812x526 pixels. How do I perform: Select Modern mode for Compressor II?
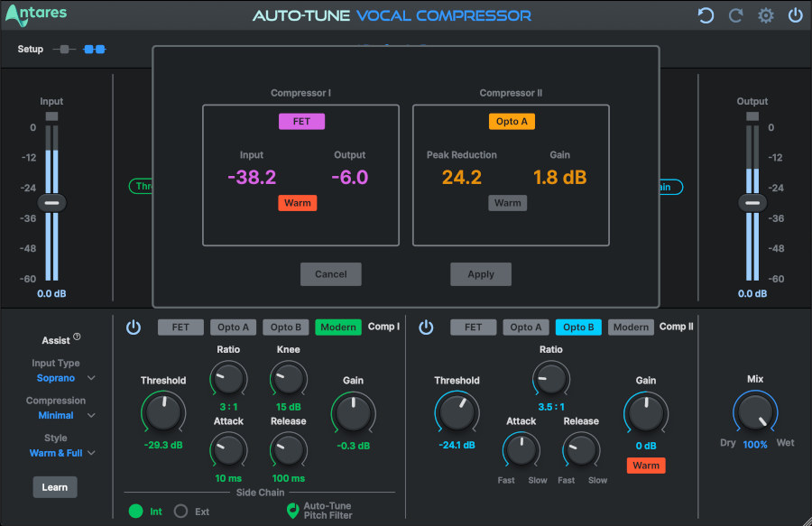[630, 327]
